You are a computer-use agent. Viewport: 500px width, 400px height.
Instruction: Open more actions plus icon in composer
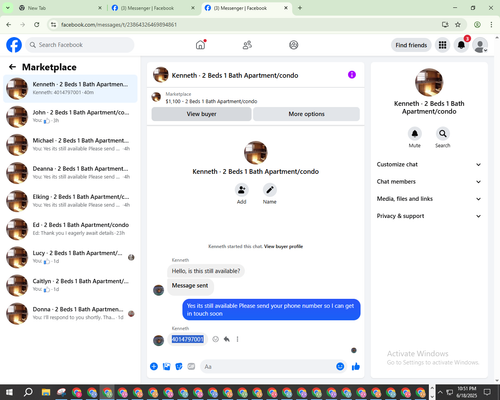(x=154, y=367)
